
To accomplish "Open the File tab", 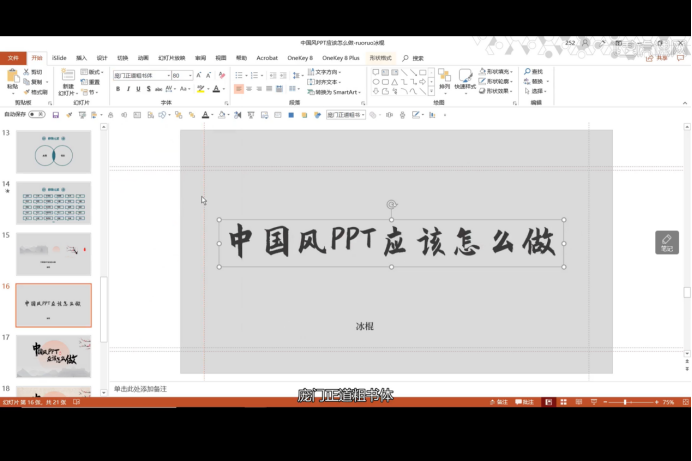I will pyautogui.click(x=13, y=58).
